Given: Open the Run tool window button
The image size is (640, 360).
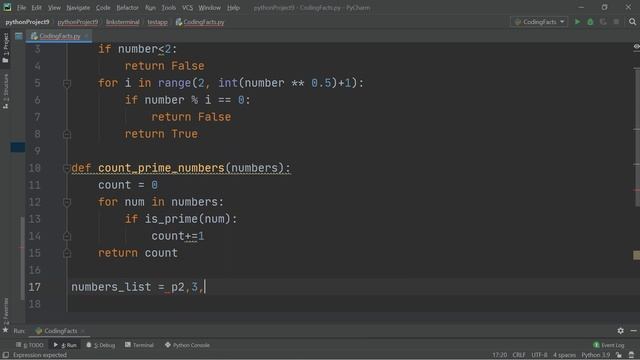Looking at the screenshot, I should pyautogui.click(x=65, y=345).
